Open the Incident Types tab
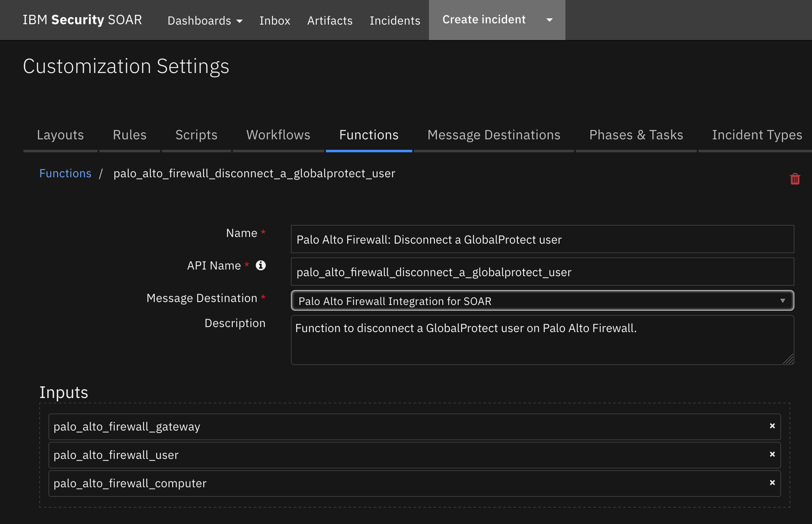The width and height of the screenshot is (812, 524). [x=757, y=135]
